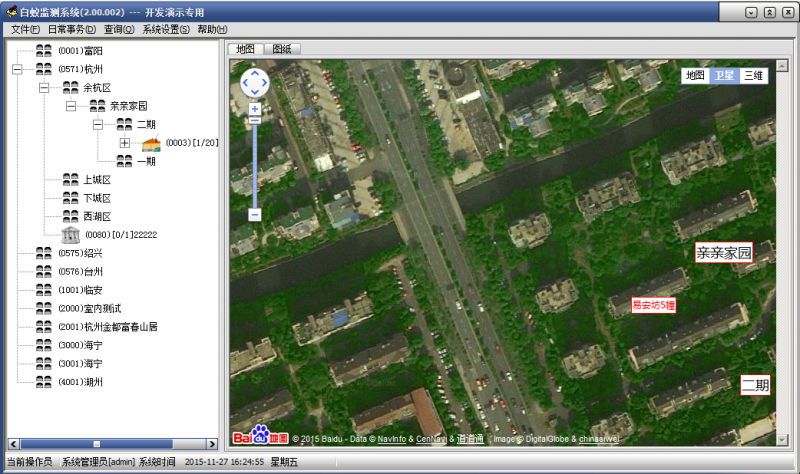Screen dimensions: 800x474
Task: Switch map view to 卫星 mode
Action: coord(724,76)
